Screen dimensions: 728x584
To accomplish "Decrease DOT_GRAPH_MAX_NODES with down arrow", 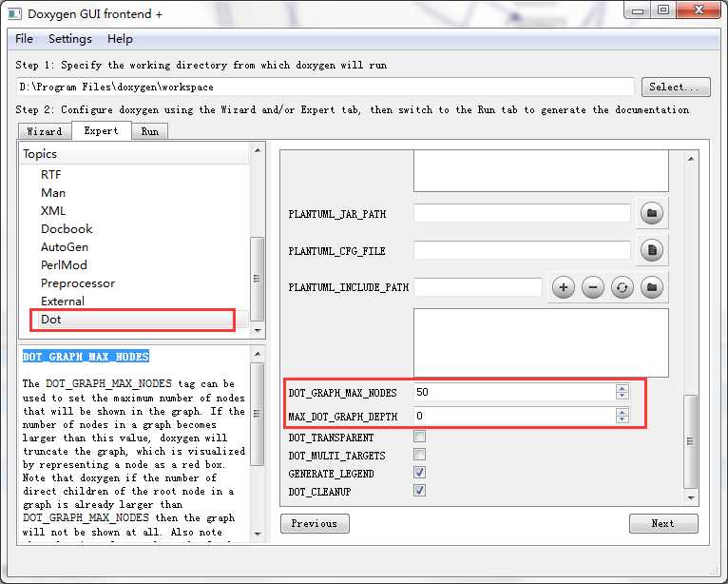I will tap(623, 396).
